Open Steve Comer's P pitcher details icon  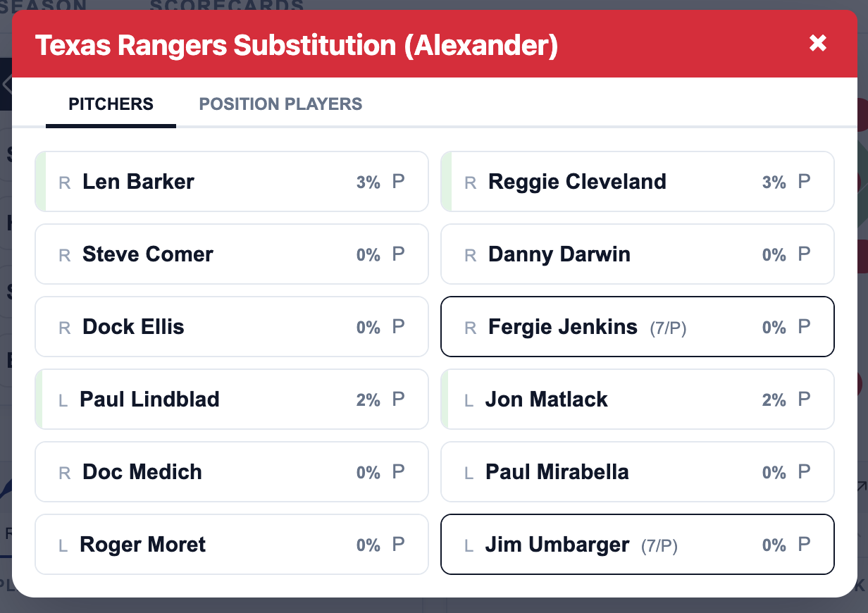click(398, 254)
